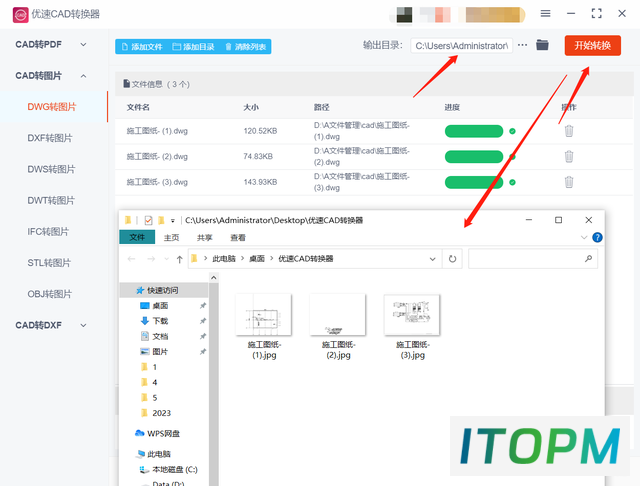Expand Explorer ribbon chevron
Image resolution: width=640 pixels, height=486 pixels.
tap(584, 237)
